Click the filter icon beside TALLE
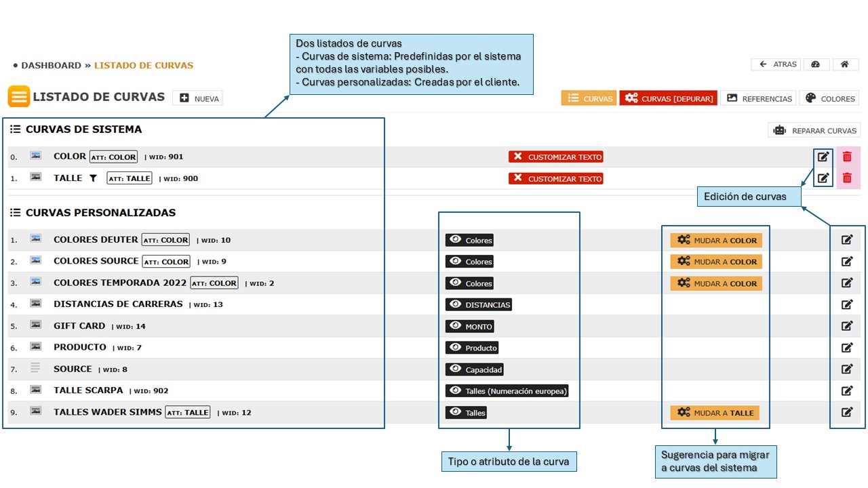This screenshot has width=868, height=488. tap(94, 178)
